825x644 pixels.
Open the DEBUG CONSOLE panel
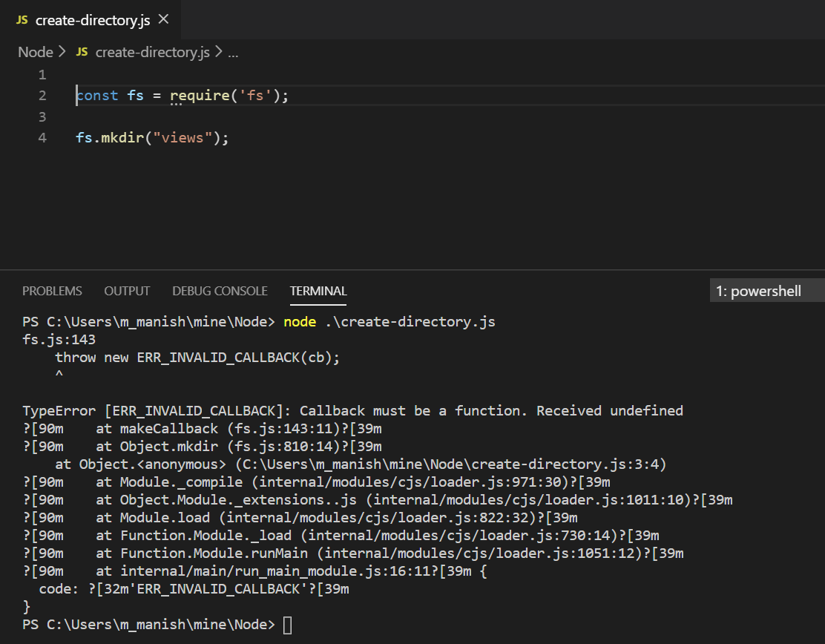pos(220,291)
